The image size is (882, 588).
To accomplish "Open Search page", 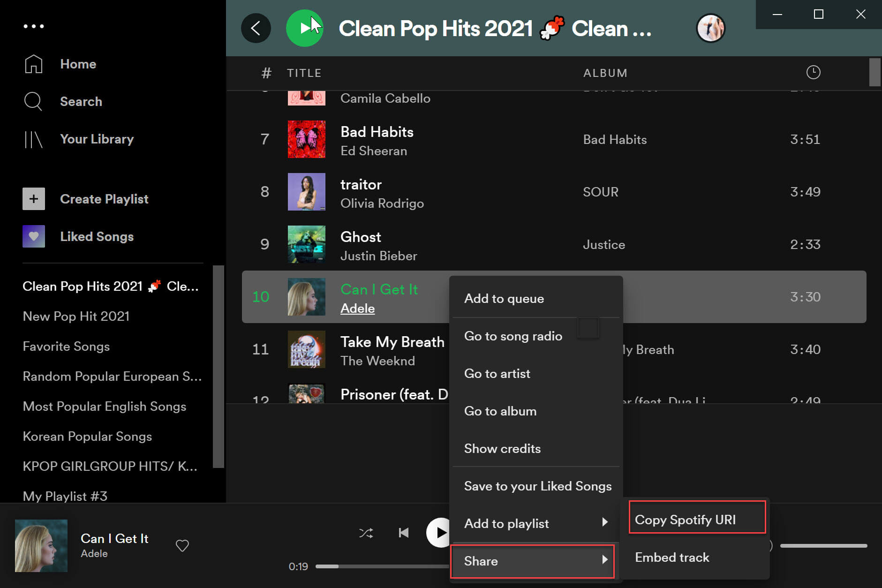I will coord(81,102).
